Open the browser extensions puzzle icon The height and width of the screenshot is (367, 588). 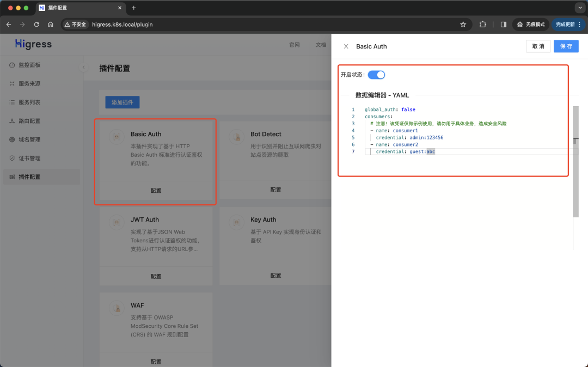click(482, 25)
